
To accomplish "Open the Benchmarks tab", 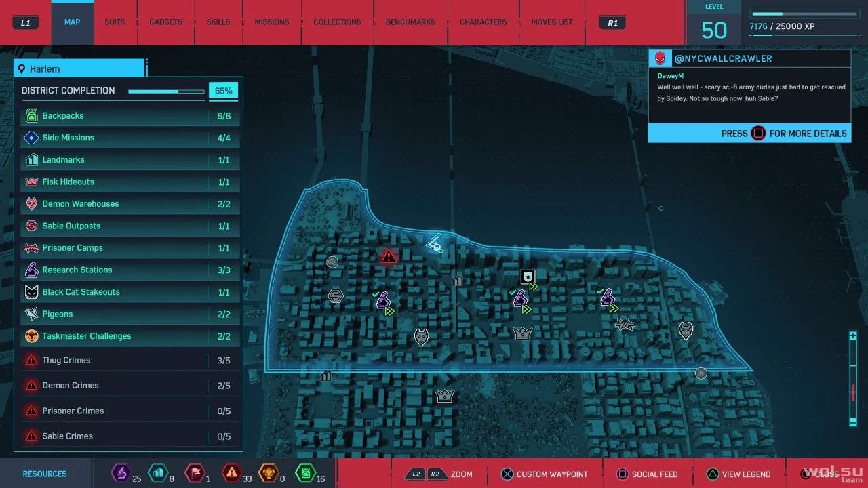I will pyautogui.click(x=410, y=22).
